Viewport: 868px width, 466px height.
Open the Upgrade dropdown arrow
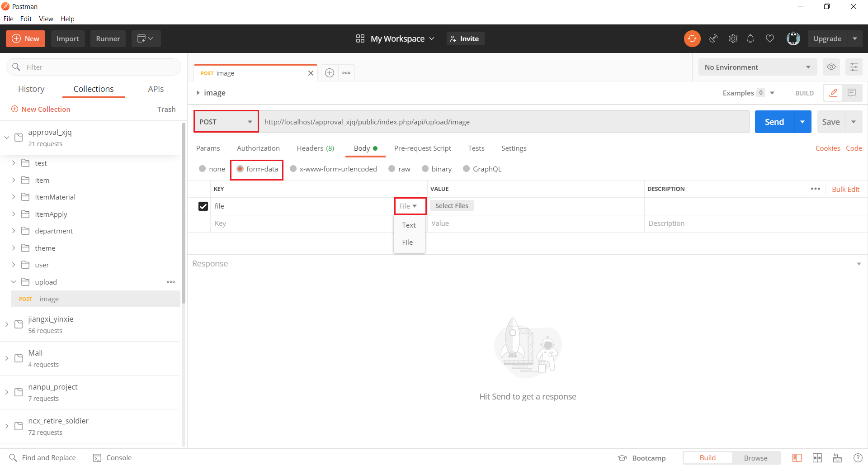click(x=855, y=38)
